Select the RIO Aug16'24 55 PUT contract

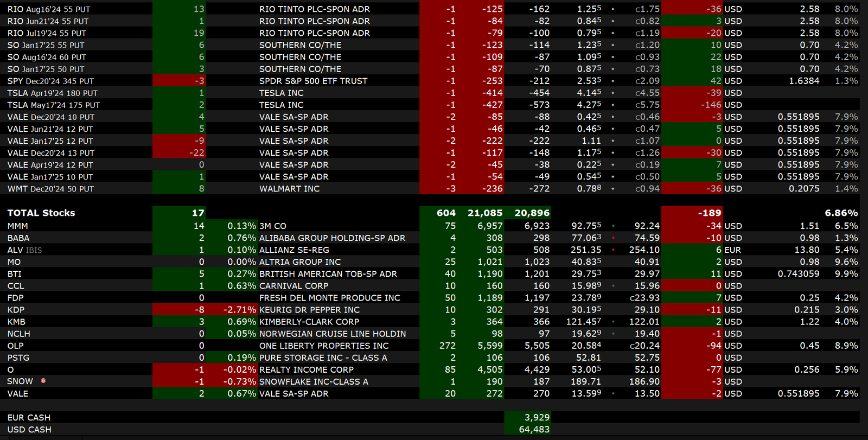click(x=49, y=9)
